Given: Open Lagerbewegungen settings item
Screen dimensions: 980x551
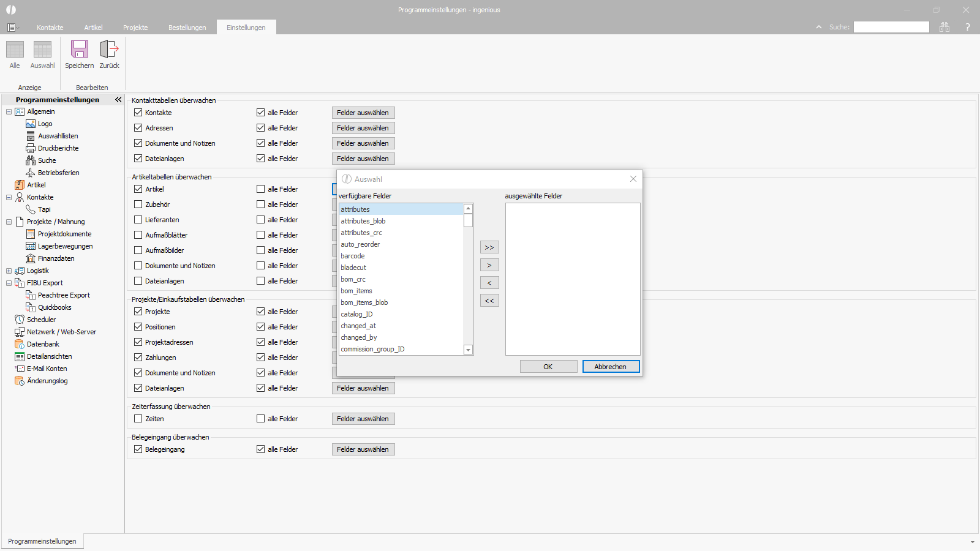Looking at the screenshot, I should coord(65,246).
